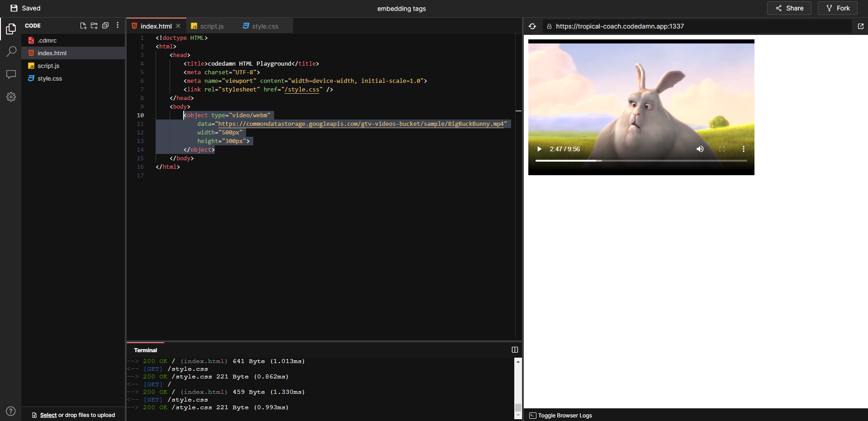Click Select to upload files

tap(48, 415)
